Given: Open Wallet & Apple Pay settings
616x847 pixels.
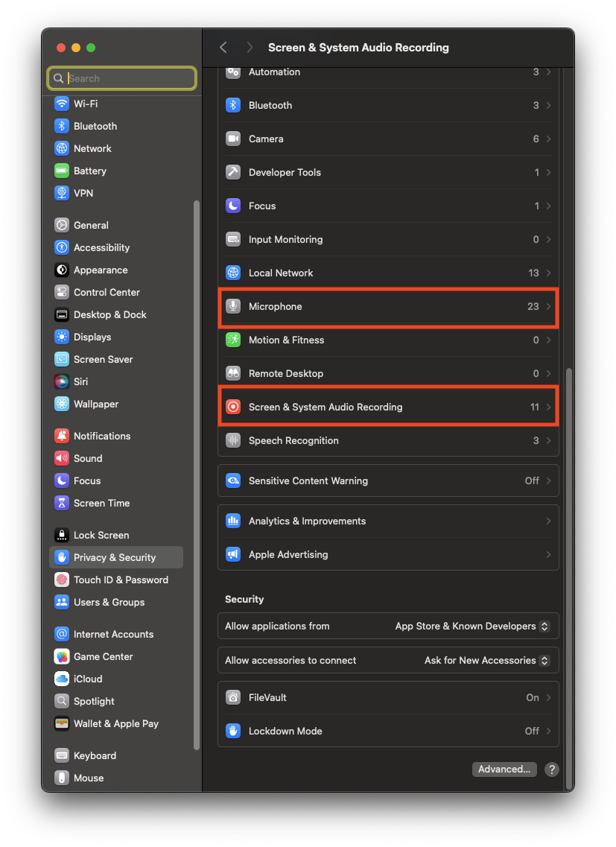Looking at the screenshot, I should click(x=116, y=723).
